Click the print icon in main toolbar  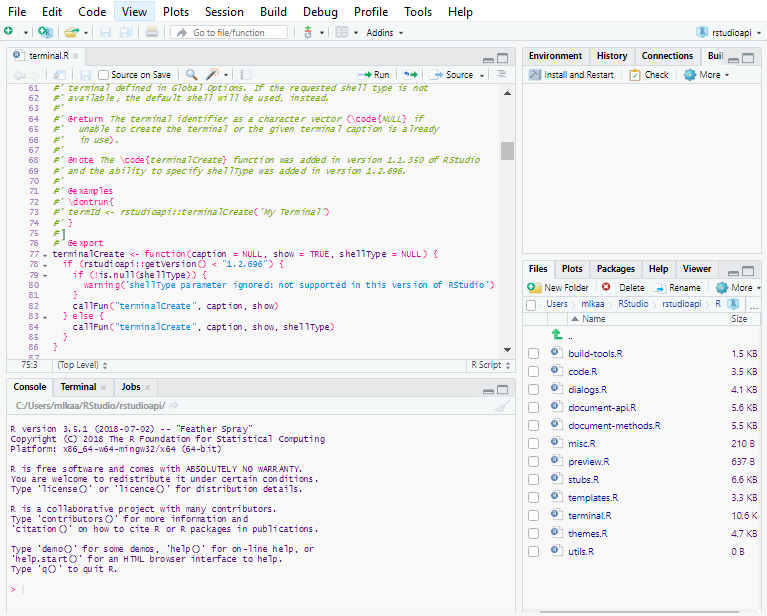151,32
